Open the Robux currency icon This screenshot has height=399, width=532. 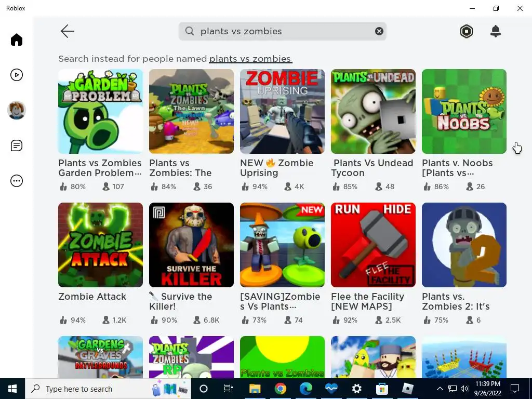coord(467,31)
